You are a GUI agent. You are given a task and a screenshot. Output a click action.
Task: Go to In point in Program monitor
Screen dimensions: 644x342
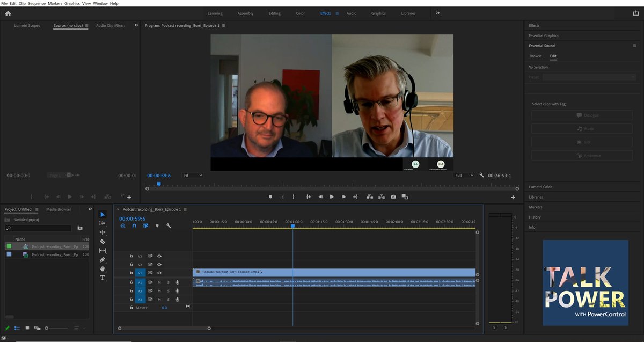[x=309, y=197]
